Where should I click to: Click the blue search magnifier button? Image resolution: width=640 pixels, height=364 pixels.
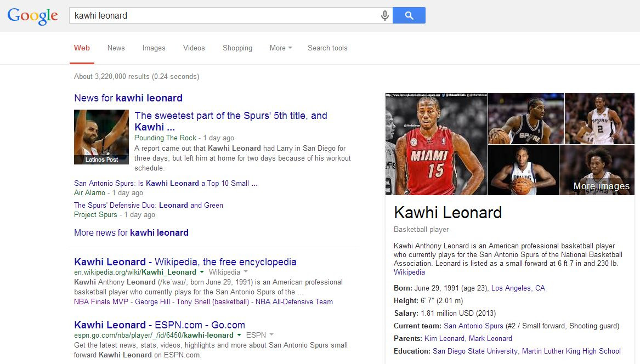coord(409,15)
